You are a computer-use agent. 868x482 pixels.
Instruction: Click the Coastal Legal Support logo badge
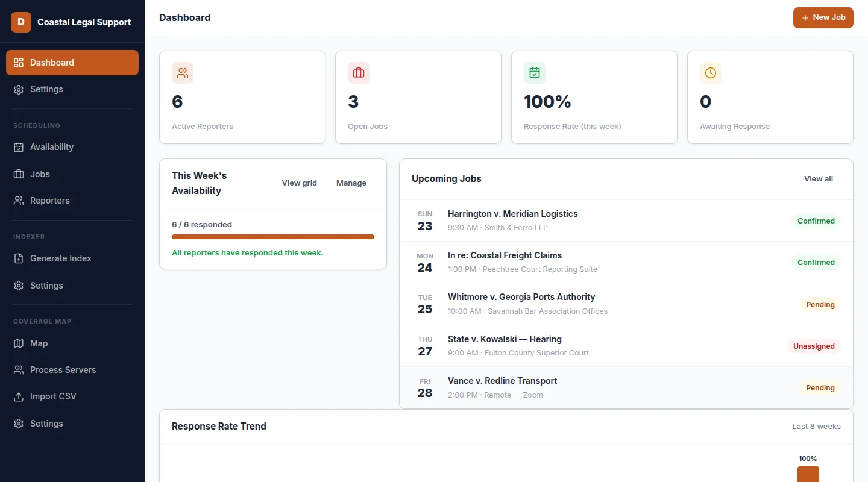21,22
